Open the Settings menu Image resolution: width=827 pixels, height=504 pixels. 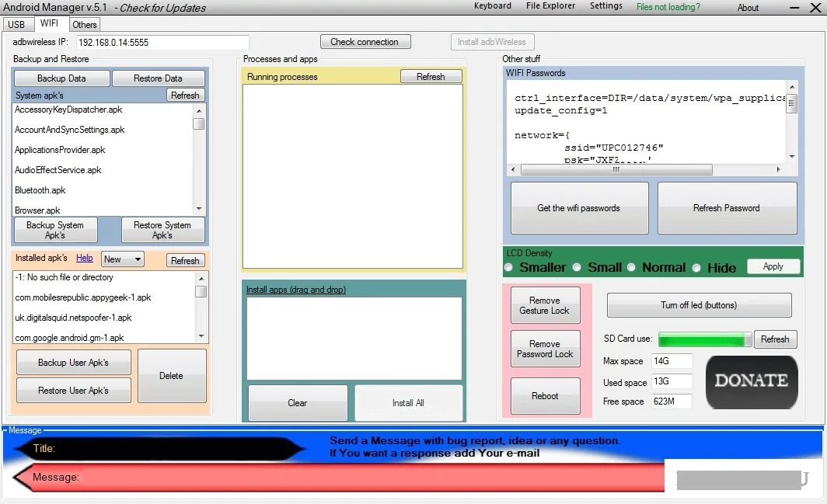coord(606,5)
